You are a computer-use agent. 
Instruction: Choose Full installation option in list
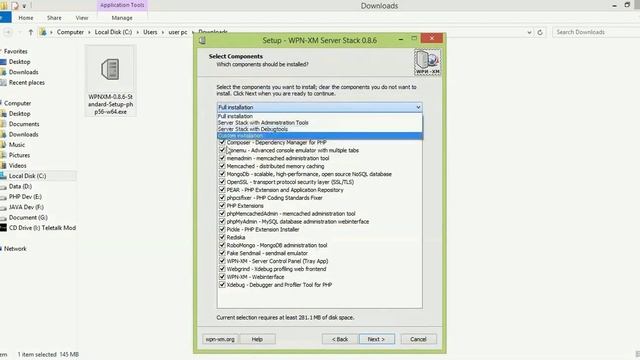320,116
